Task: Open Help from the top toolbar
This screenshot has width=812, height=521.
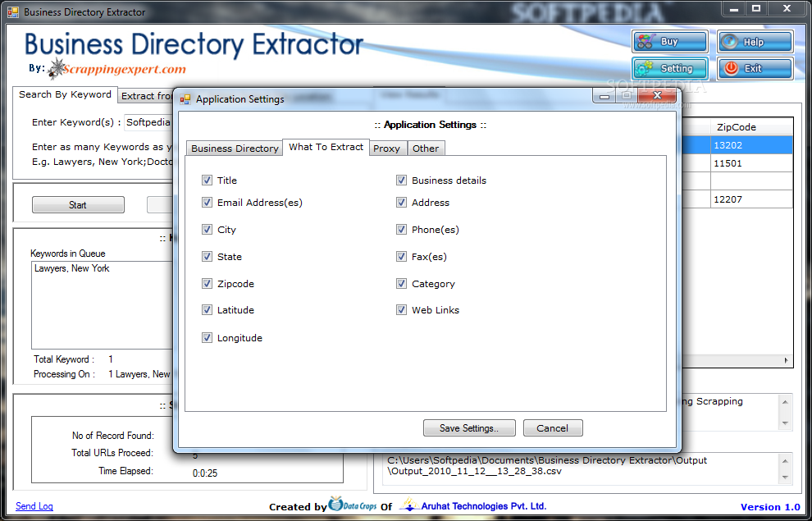Action: coord(755,41)
